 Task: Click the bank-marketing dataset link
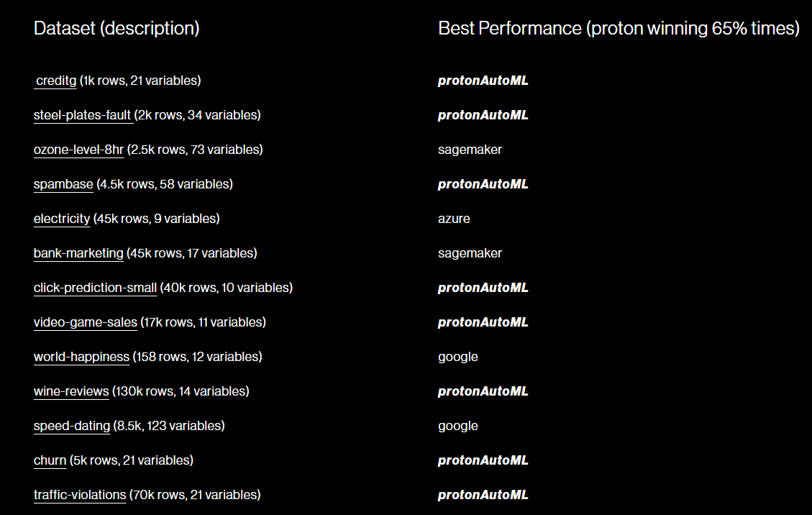coord(78,253)
